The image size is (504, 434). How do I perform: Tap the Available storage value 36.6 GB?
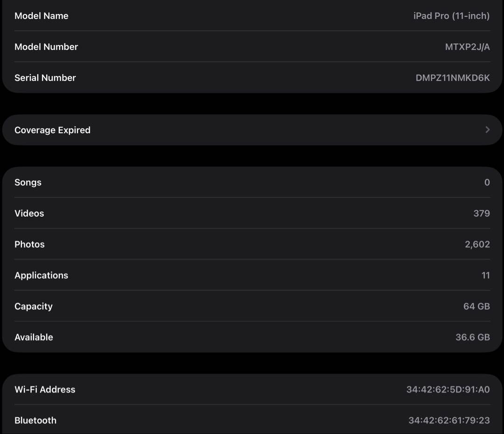(472, 337)
